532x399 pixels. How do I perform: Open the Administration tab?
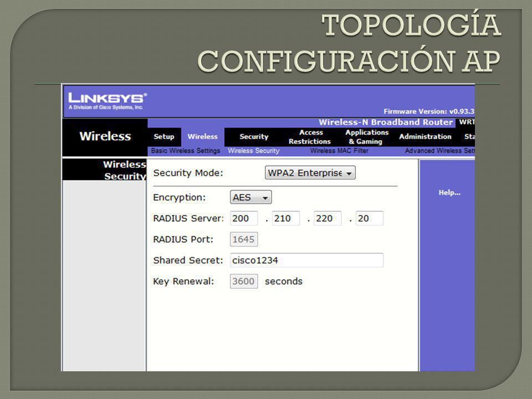425,137
